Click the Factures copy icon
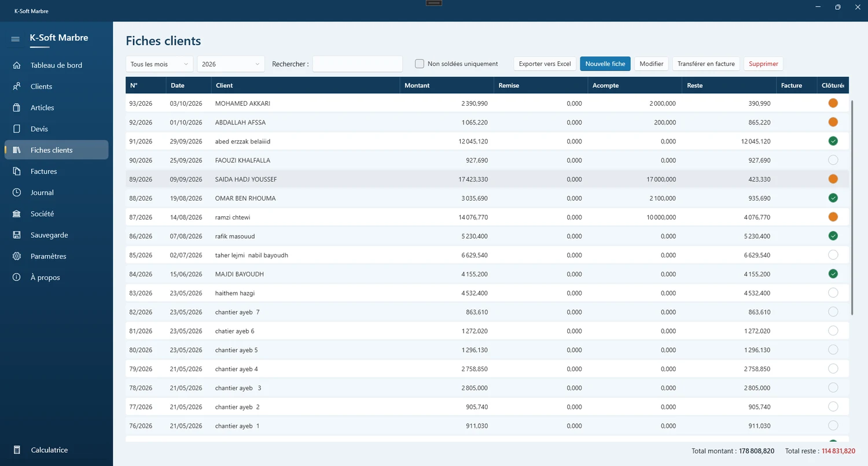This screenshot has width=868, height=466. tap(17, 171)
